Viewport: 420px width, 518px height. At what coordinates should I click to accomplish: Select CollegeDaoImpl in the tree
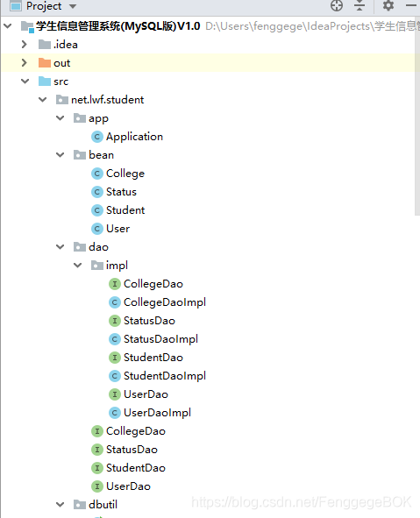tap(165, 302)
